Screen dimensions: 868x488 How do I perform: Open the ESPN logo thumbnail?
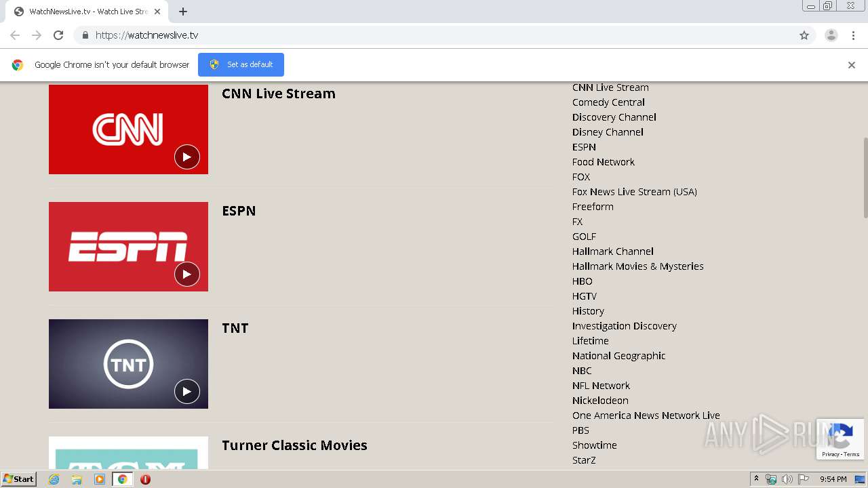click(128, 247)
